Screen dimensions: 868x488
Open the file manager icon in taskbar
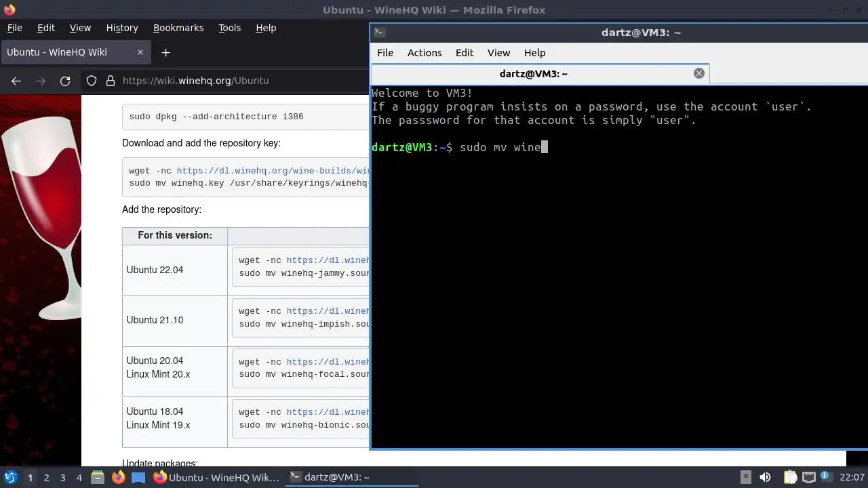click(x=97, y=477)
